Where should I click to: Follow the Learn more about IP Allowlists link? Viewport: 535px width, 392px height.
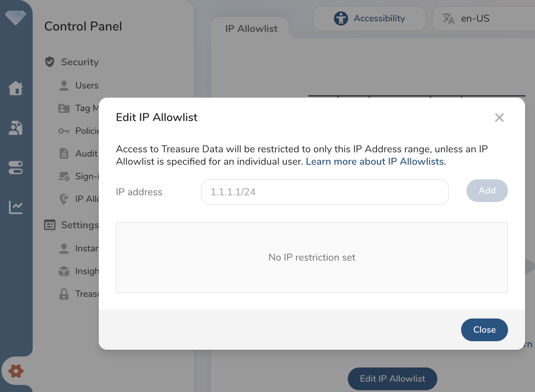coord(375,162)
